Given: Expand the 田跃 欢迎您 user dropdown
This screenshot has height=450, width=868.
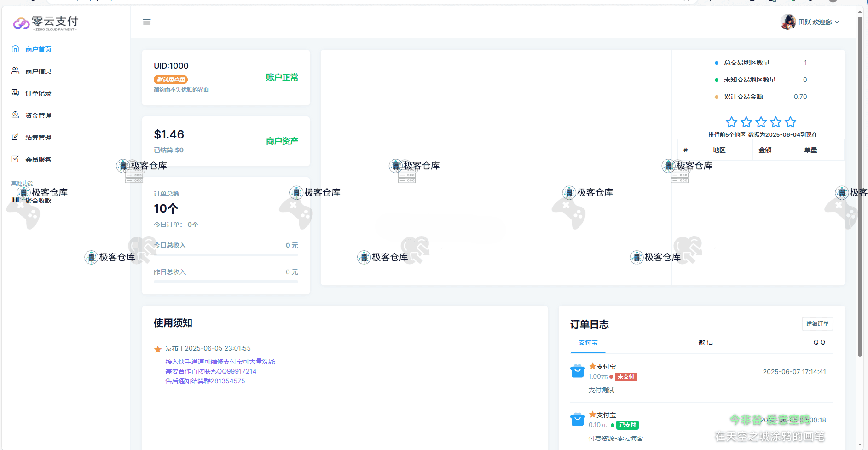Looking at the screenshot, I should point(819,22).
